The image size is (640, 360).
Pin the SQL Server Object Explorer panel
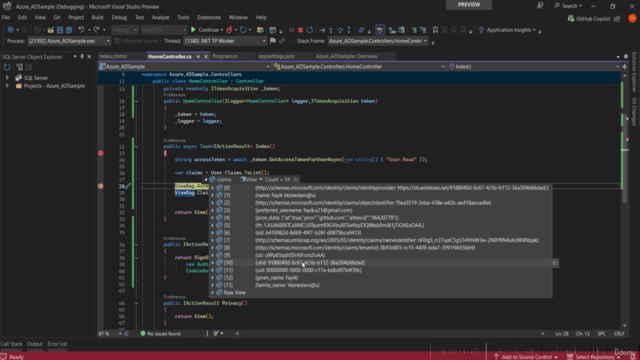coord(82,57)
